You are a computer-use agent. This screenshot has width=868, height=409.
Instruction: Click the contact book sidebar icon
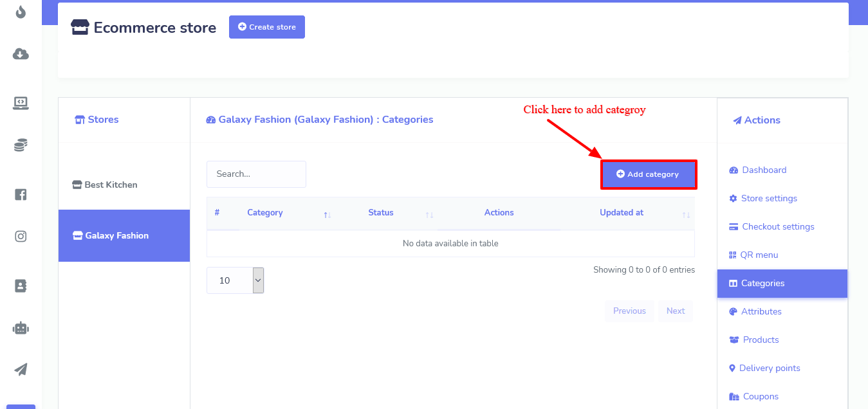pyautogui.click(x=21, y=286)
